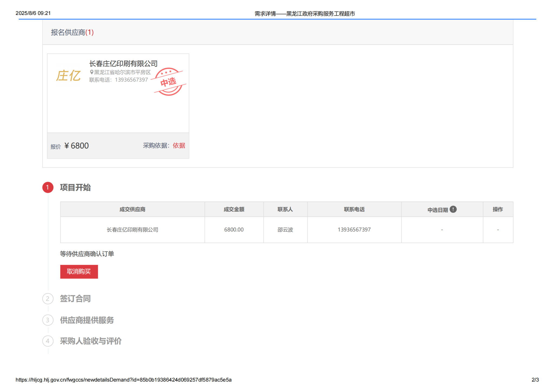The height and width of the screenshot is (392, 555).
Task: Click the red 中选 stamp icon
Action: coord(169,82)
